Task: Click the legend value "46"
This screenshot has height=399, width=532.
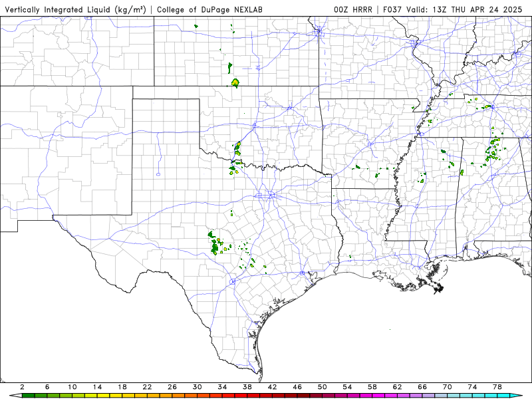Action: pyautogui.click(x=297, y=387)
